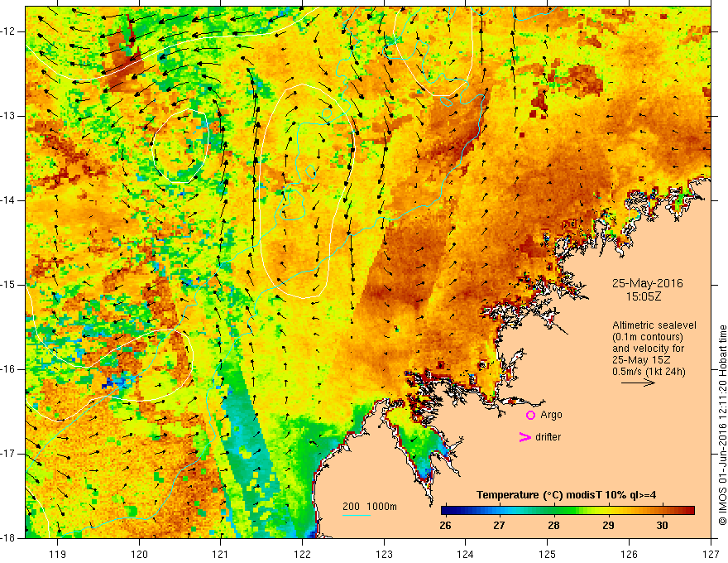Click the 119 longitude axis label
The width and height of the screenshot is (728, 563).
pyautogui.click(x=57, y=554)
